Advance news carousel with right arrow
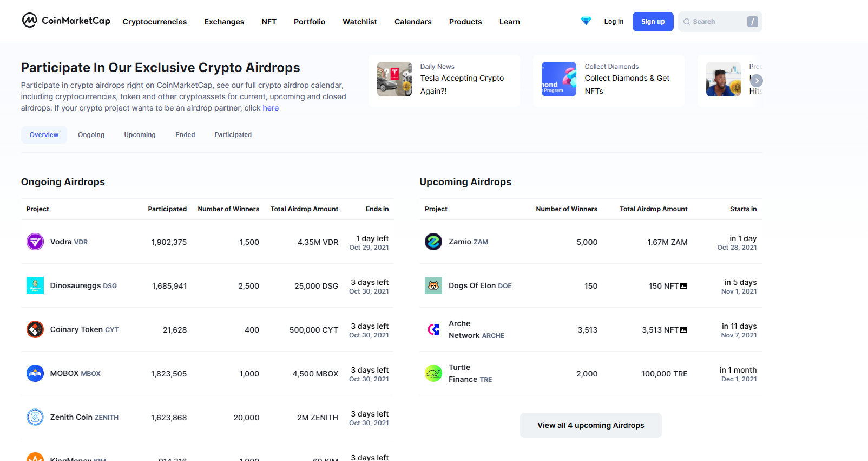 tap(756, 81)
